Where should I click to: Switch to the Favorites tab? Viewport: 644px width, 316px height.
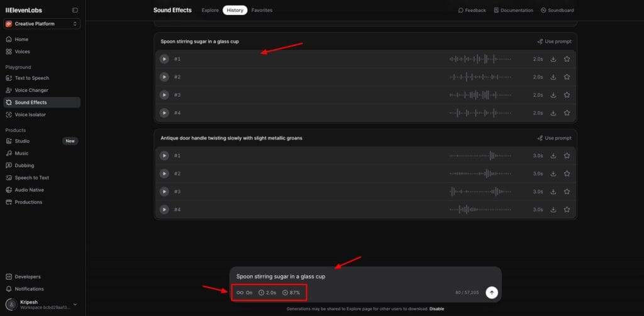coord(262,10)
